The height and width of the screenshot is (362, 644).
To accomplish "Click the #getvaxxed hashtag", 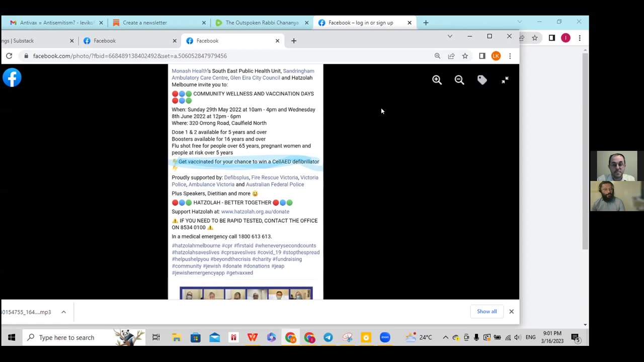I will tap(239, 273).
